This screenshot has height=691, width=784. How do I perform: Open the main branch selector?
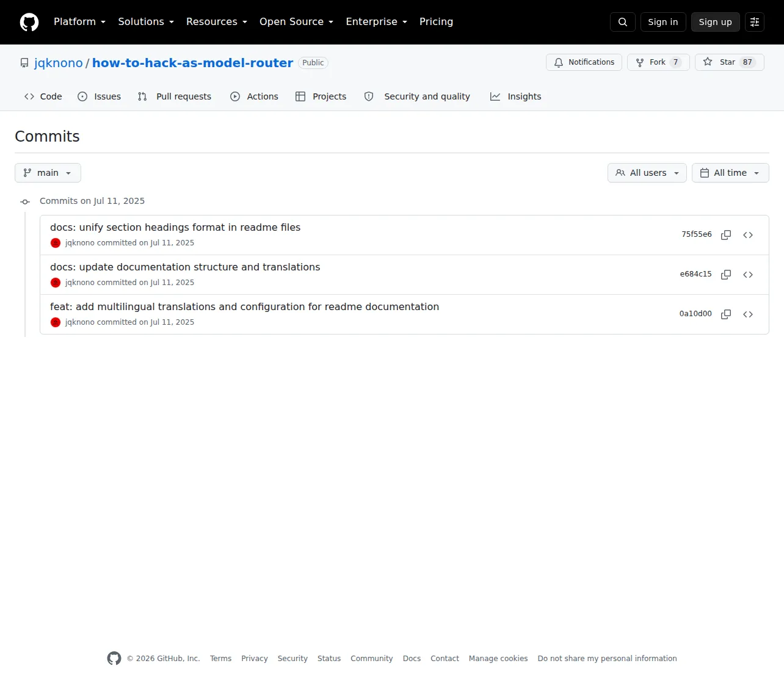(x=48, y=173)
